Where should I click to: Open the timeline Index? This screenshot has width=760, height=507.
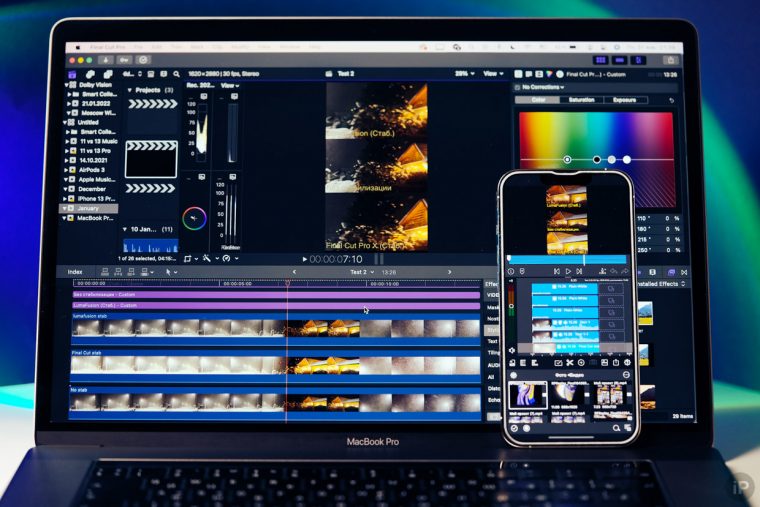(75, 272)
